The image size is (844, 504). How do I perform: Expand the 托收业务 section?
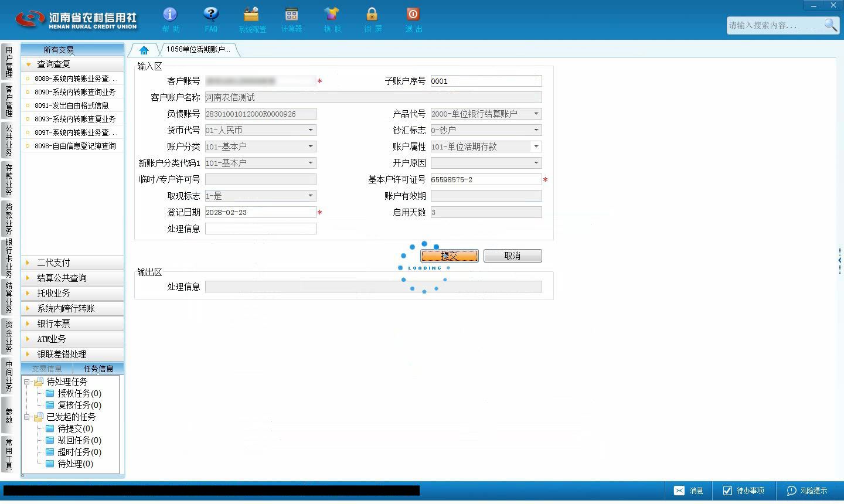click(72, 293)
